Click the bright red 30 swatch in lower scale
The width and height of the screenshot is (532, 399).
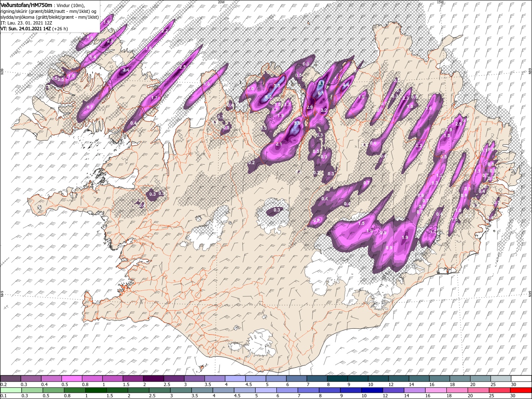point(521,390)
